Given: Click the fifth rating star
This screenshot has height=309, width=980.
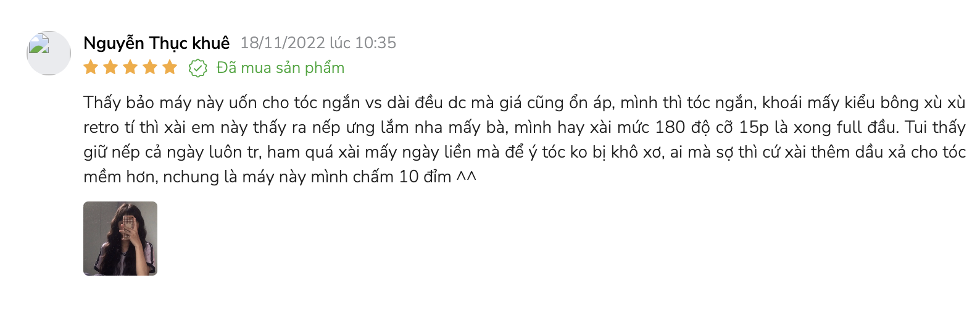Looking at the screenshot, I should click(170, 67).
